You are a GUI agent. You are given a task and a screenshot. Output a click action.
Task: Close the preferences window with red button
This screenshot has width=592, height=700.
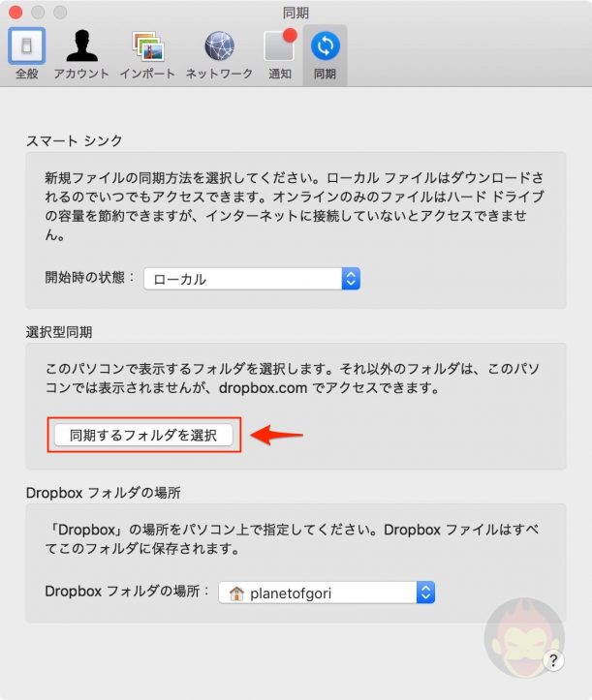point(16,12)
